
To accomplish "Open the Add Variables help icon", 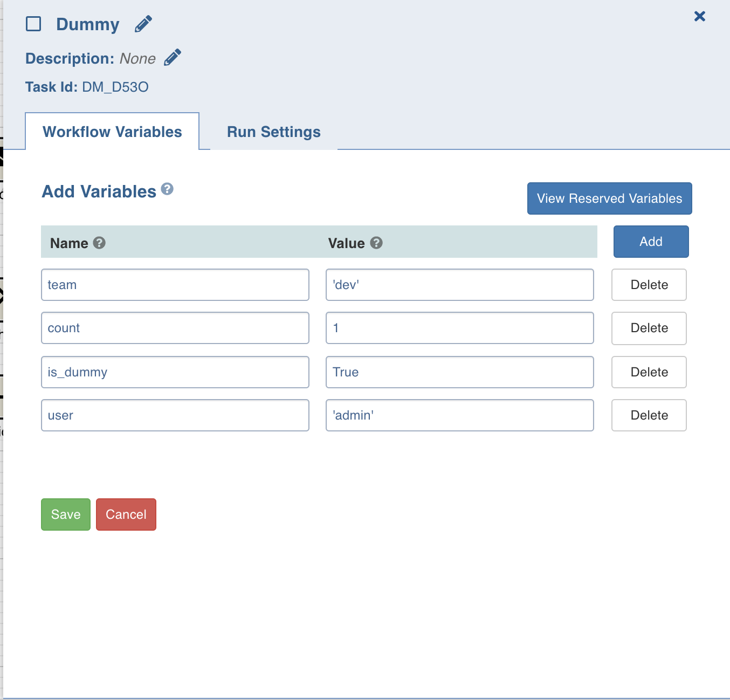I will (167, 189).
